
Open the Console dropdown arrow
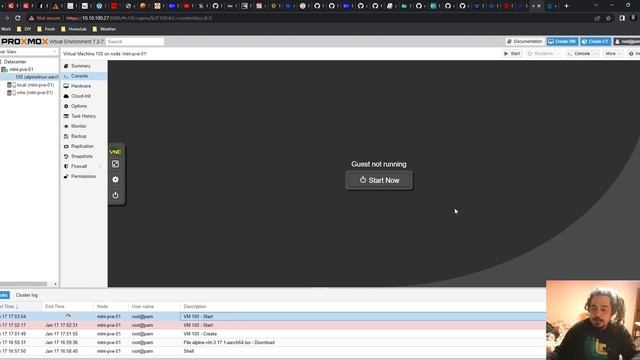596,53
